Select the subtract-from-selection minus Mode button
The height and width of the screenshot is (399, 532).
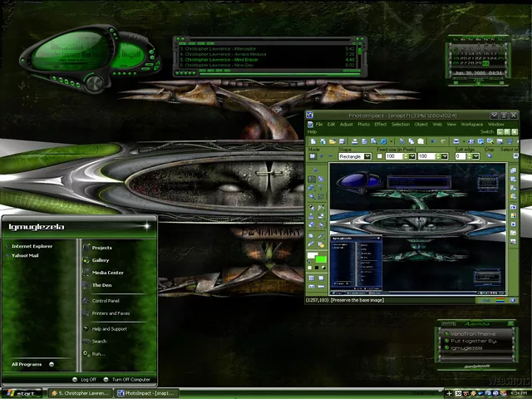tap(330, 156)
